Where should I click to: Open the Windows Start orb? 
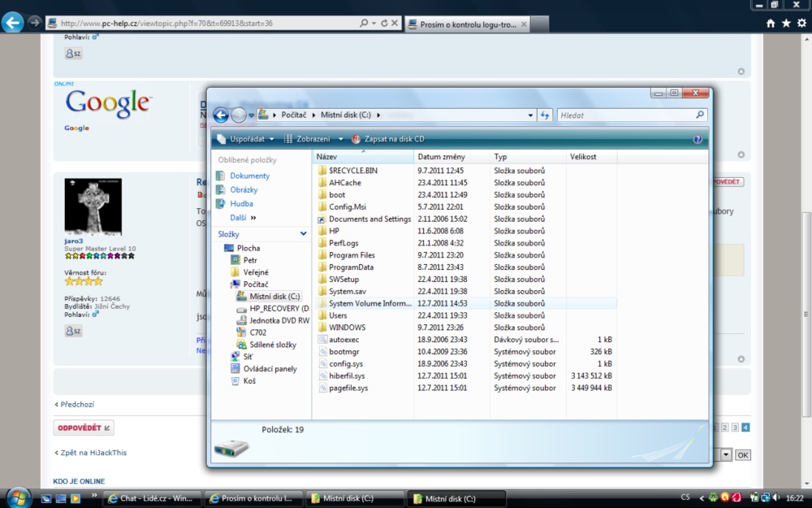click(x=19, y=497)
